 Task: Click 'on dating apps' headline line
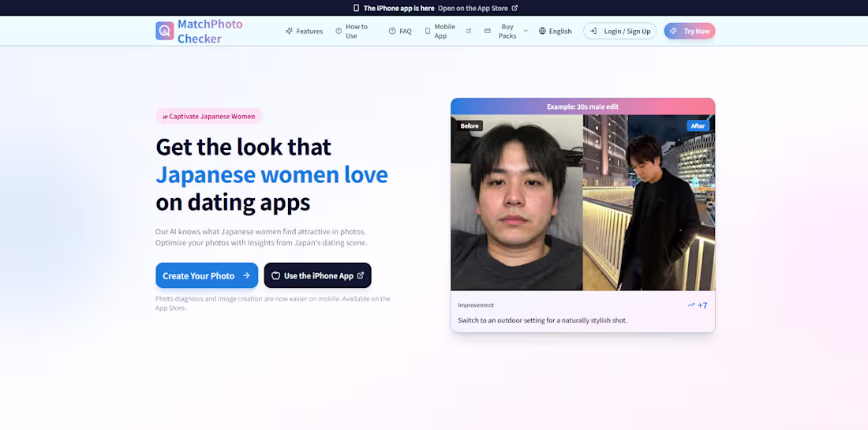pyautogui.click(x=233, y=203)
